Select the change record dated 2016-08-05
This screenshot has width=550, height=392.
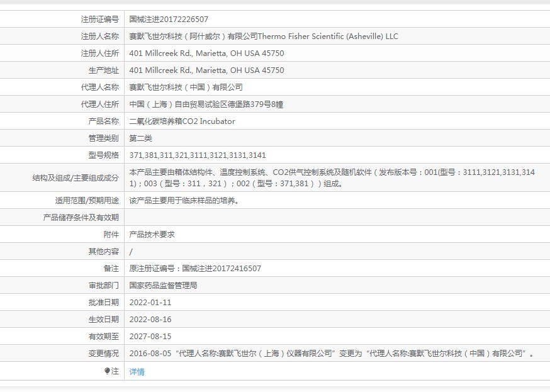[x=332, y=354]
